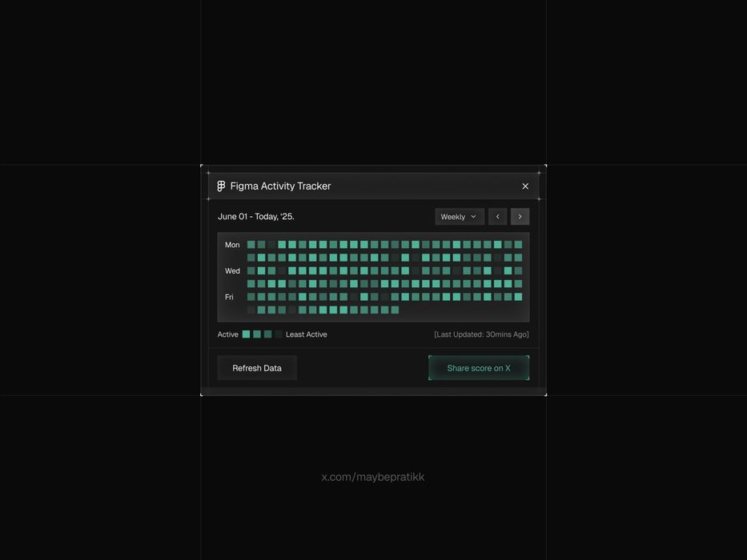Screen dimensions: 747x560
Task: Click the 'Least Active' legend label
Action: tap(307, 334)
